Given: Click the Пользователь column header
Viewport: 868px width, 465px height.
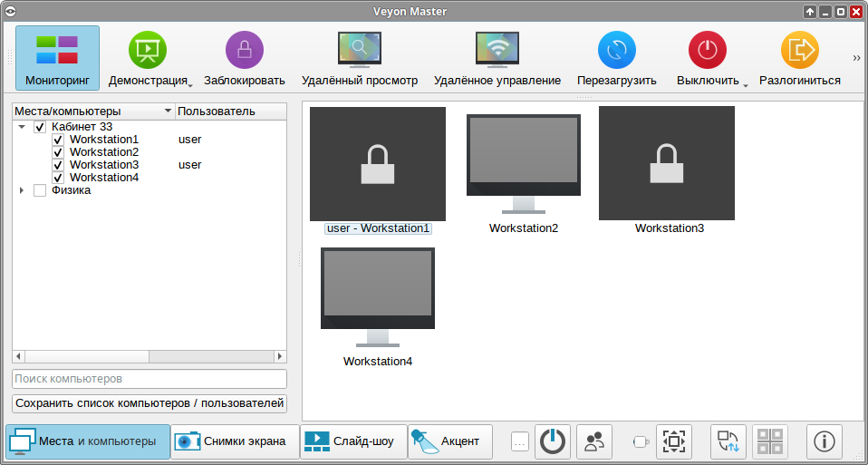Looking at the screenshot, I should (x=231, y=111).
